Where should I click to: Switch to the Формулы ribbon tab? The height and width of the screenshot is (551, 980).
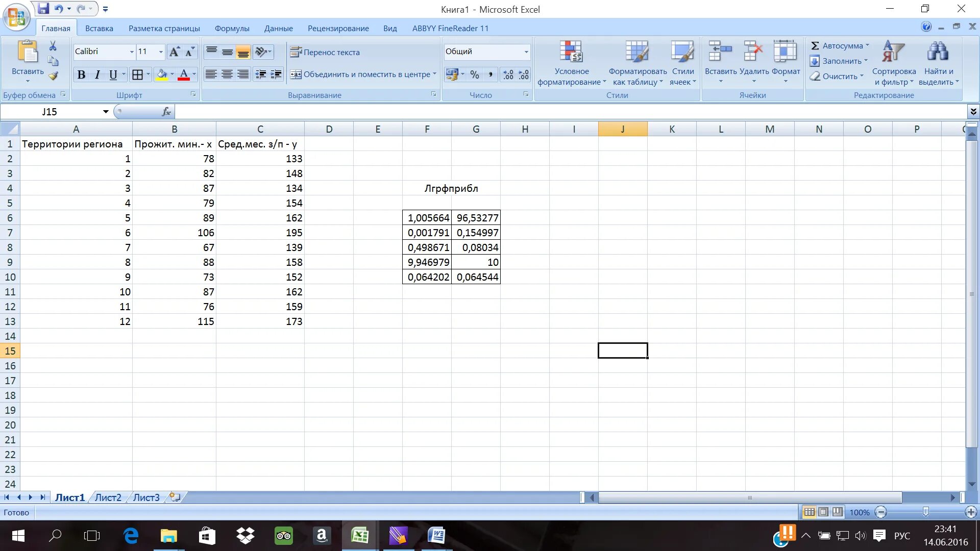pyautogui.click(x=232, y=29)
